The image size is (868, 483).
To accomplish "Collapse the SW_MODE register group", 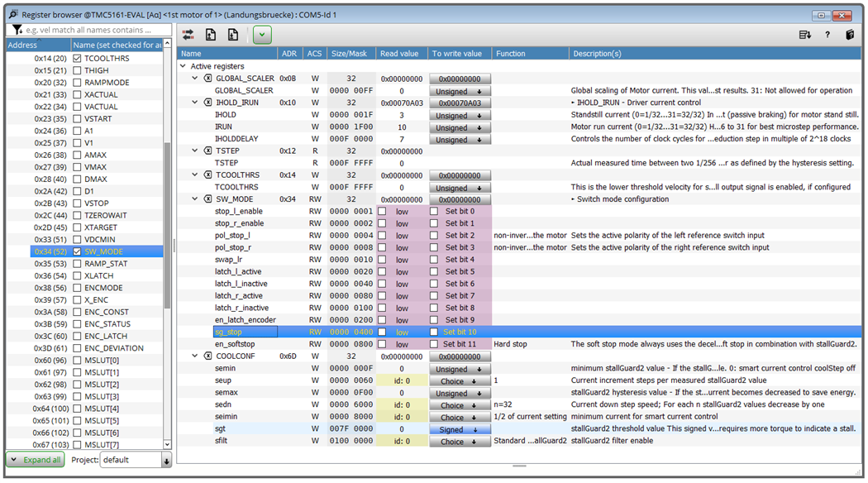I will tap(196, 199).
